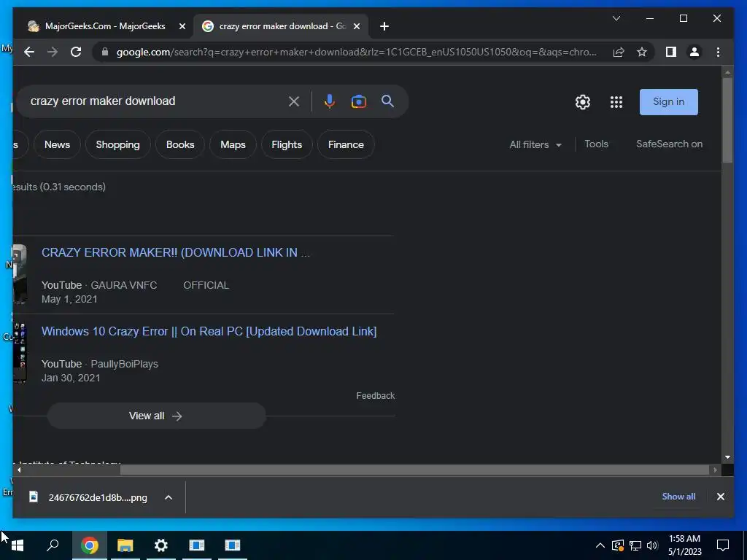Click taskbar clock showing 1:58 AM
This screenshot has height=560, width=747.
pyautogui.click(x=684, y=545)
